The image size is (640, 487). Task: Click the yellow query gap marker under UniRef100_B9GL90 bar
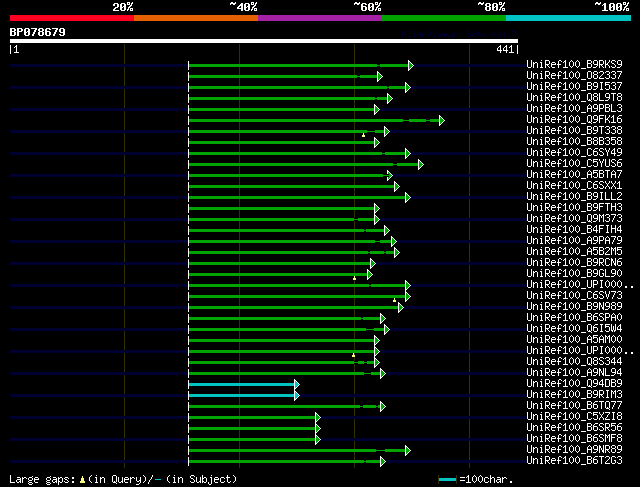point(354,278)
